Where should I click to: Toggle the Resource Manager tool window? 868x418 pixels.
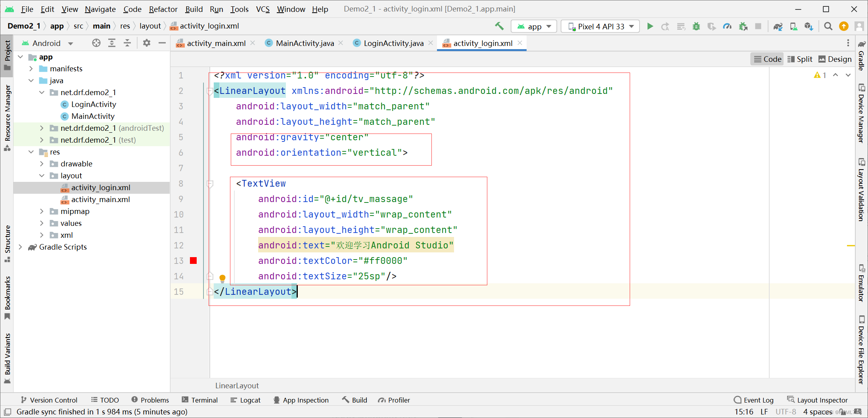pyautogui.click(x=7, y=117)
